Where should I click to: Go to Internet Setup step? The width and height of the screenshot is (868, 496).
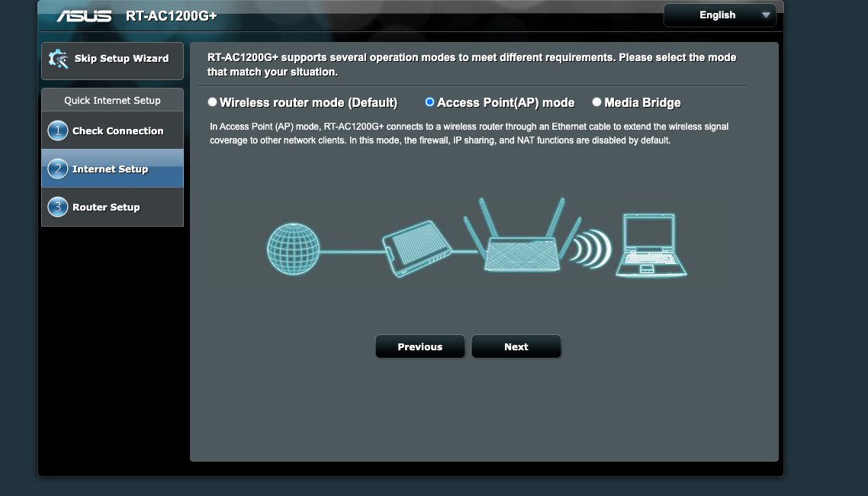(x=112, y=169)
